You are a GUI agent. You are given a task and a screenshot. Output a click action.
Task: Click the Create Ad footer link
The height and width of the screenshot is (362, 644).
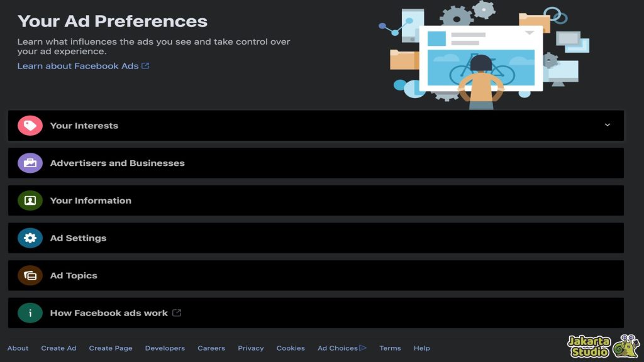click(58, 348)
